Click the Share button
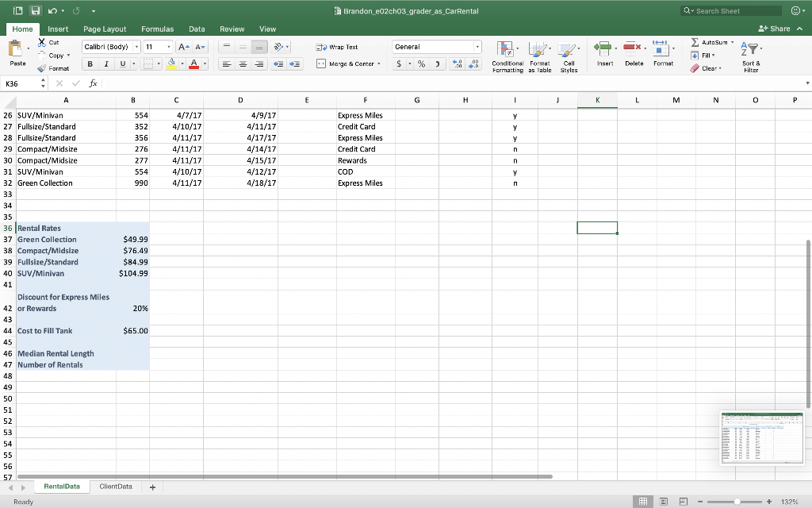The height and width of the screenshot is (508, 812). (774, 29)
